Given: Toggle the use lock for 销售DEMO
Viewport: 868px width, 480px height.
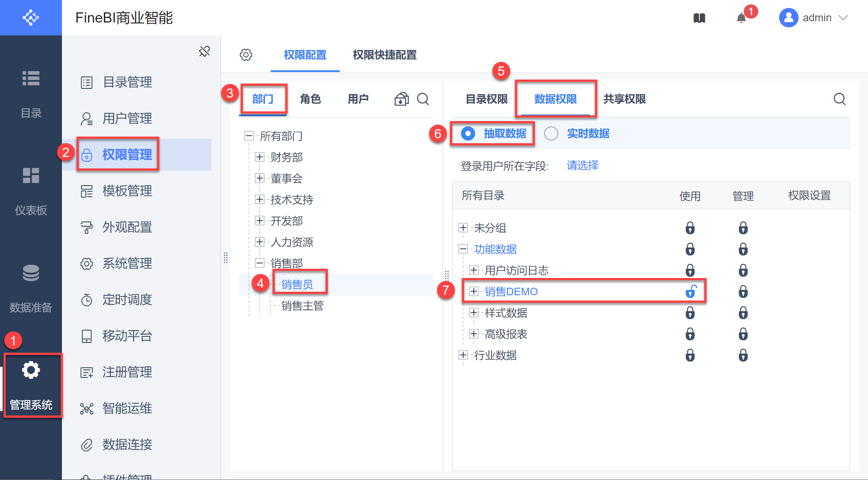Looking at the screenshot, I should [x=690, y=292].
